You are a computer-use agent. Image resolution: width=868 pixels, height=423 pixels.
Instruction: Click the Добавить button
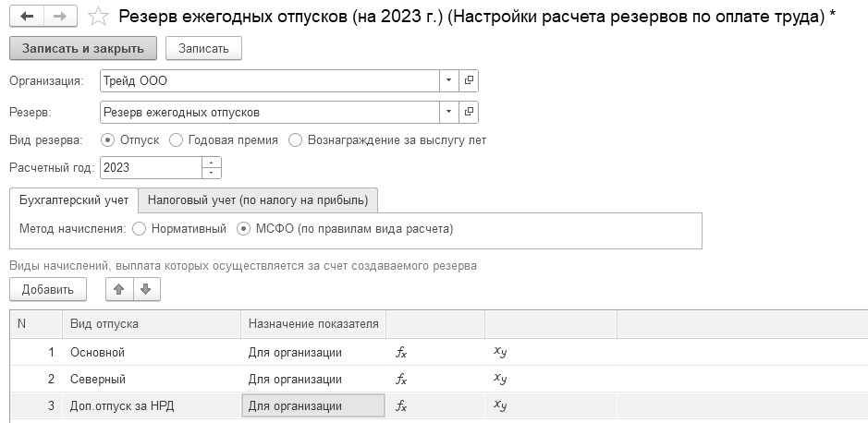[48, 289]
